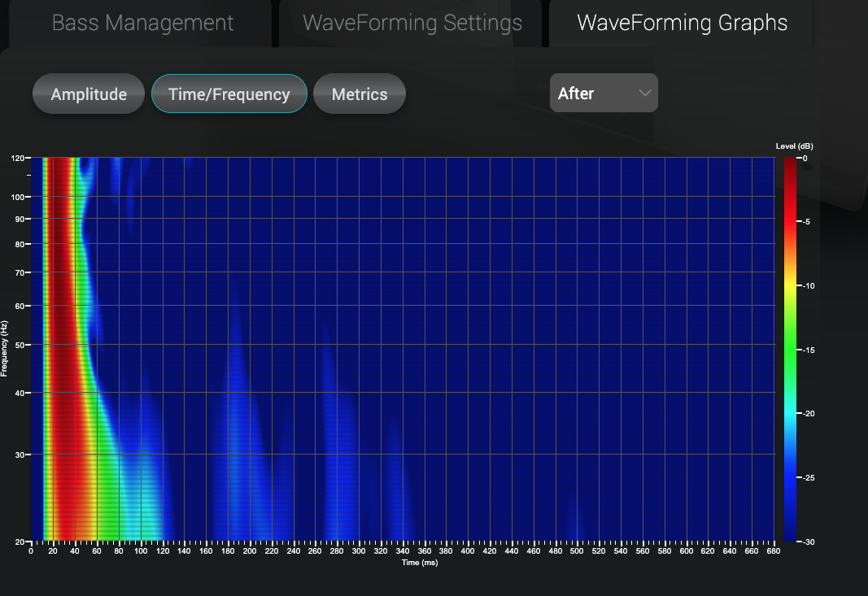Screen dimensions: 868x596
Task: Click the 50 label on frequency axis
Action: point(20,346)
